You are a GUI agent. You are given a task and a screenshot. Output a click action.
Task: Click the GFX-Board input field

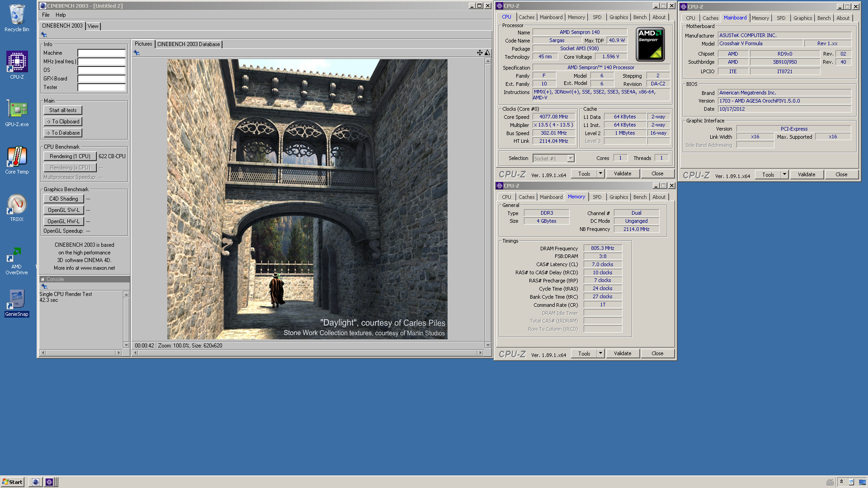[x=101, y=79]
